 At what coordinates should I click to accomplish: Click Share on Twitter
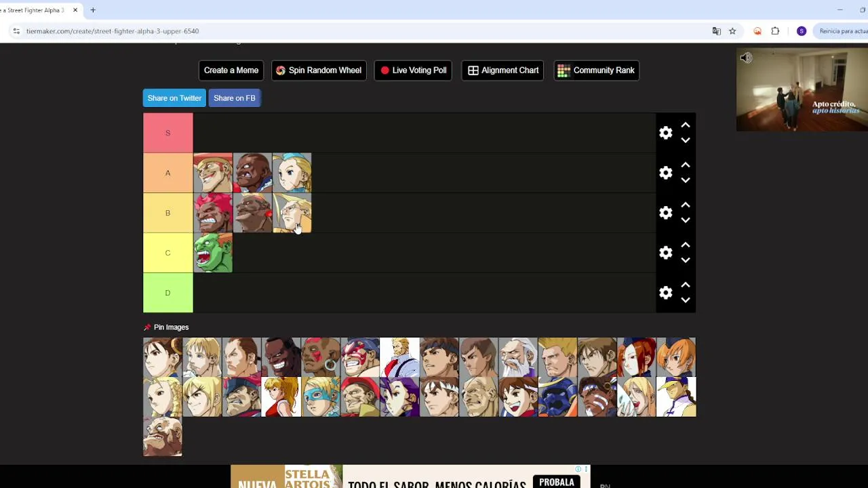(174, 98)
